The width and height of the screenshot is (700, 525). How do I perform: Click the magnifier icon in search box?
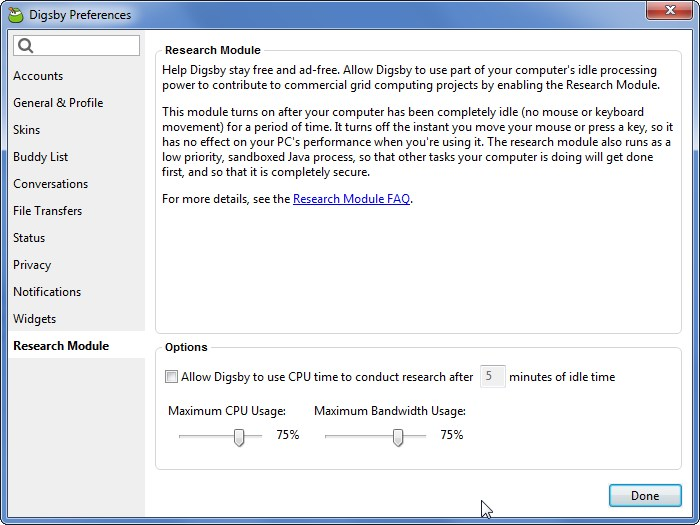point(25,46)
